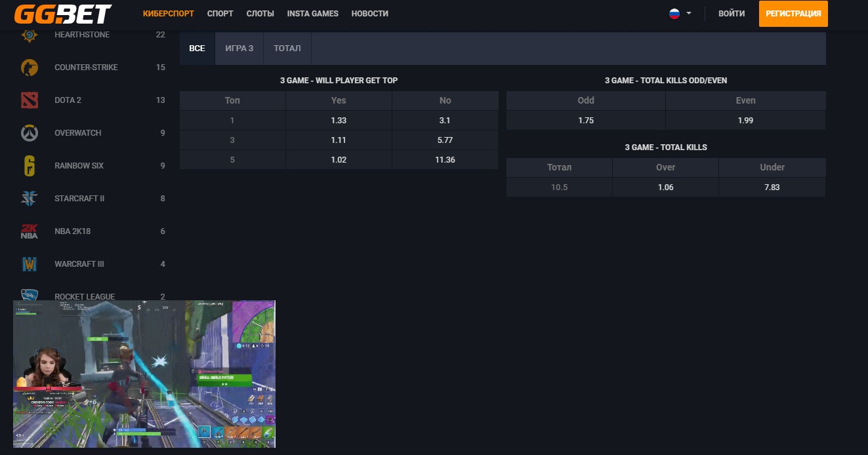The height and width of the screenshot is (455, 868).
Task: Bet on Even total kills at 1.99
Action: [x=745, y=121]
